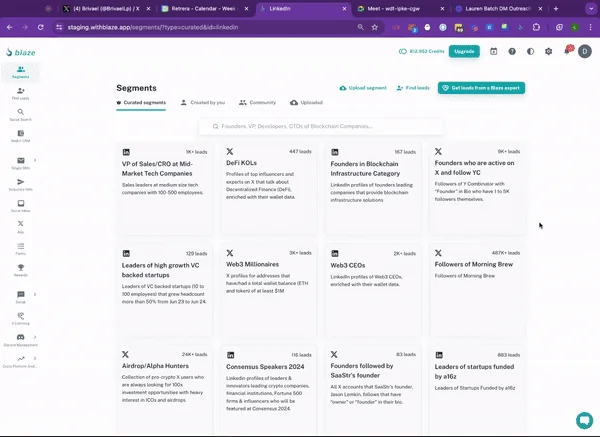Open the DeFi KOLs segment card
Screen dimensions: 600x437
tap(269, 188)
